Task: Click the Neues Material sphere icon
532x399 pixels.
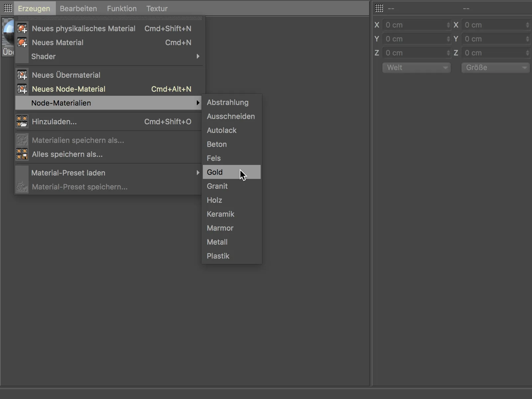Action: [x=22, y=43]
